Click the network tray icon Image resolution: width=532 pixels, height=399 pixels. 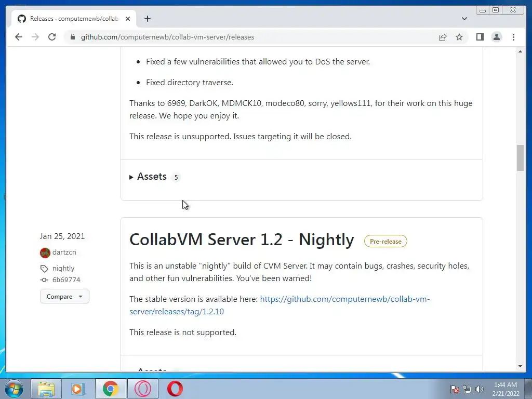467,389
